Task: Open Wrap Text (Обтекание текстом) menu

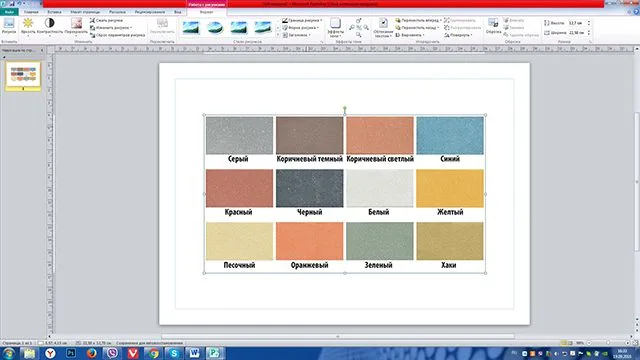Action: [383, 28]
